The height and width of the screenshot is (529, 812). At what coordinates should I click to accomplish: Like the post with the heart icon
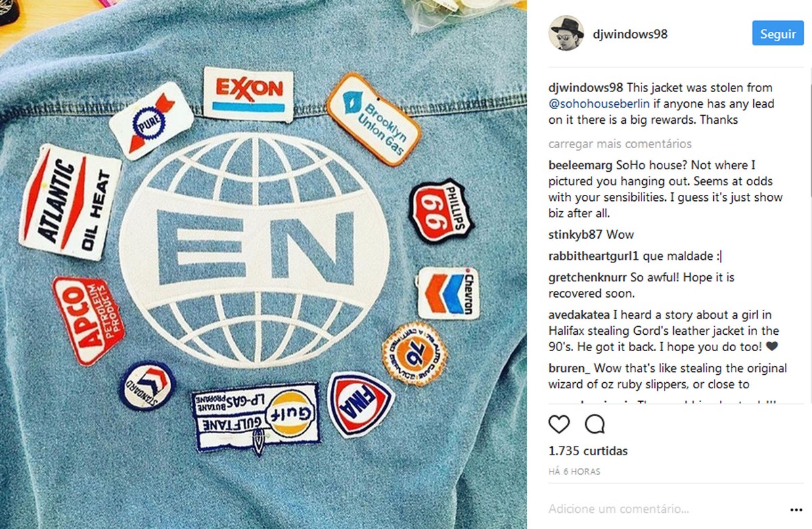pyautogui.click(x=559, y=424)
